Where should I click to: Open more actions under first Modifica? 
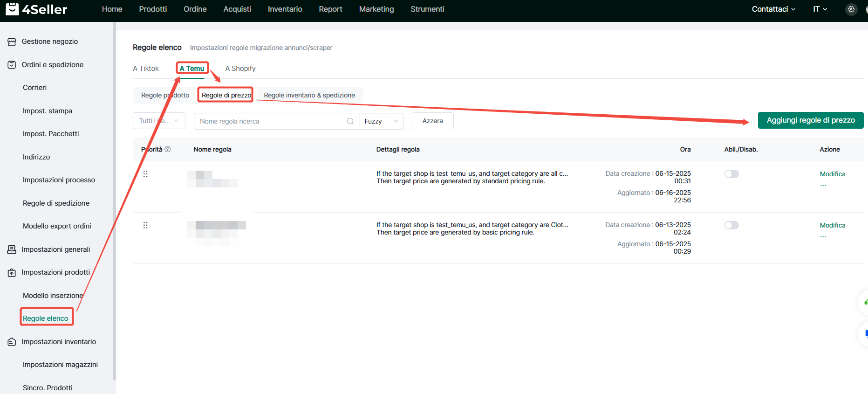(x=823, y=185)
